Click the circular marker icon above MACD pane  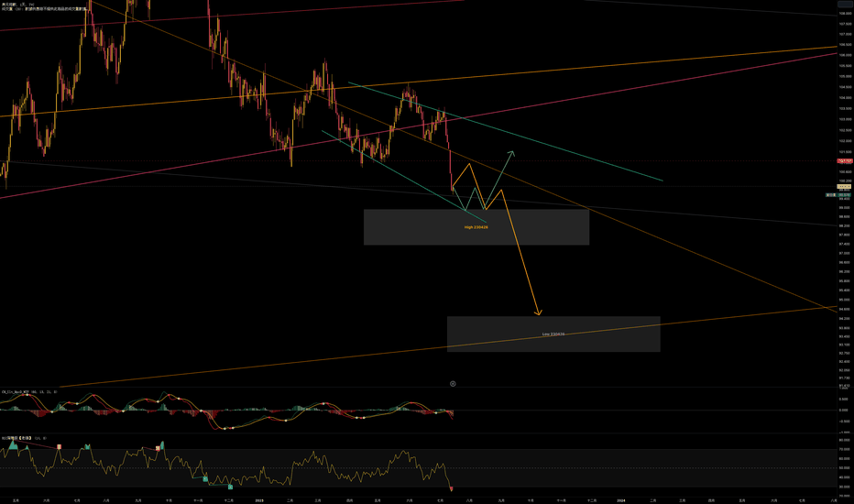[x=453, y=384]
